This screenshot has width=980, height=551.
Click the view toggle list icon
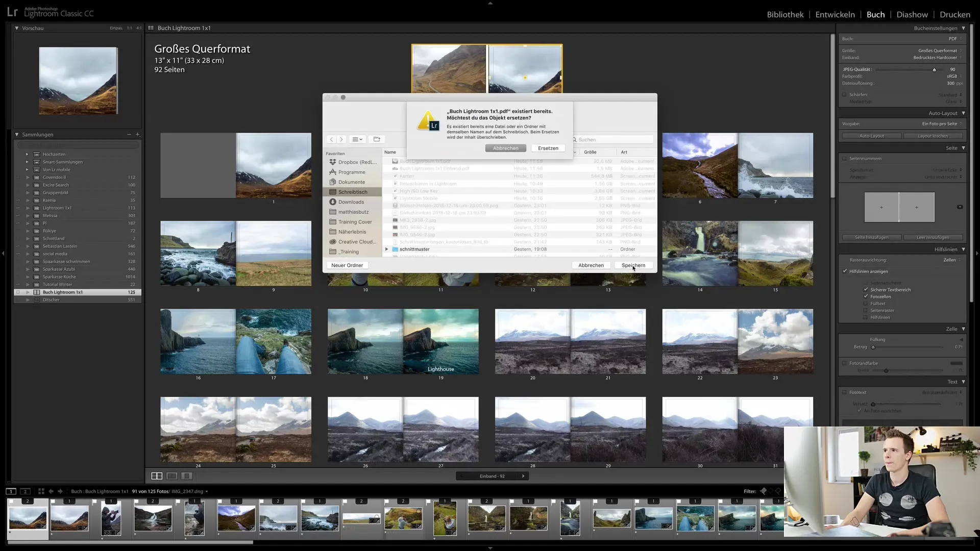pos(357,139)
